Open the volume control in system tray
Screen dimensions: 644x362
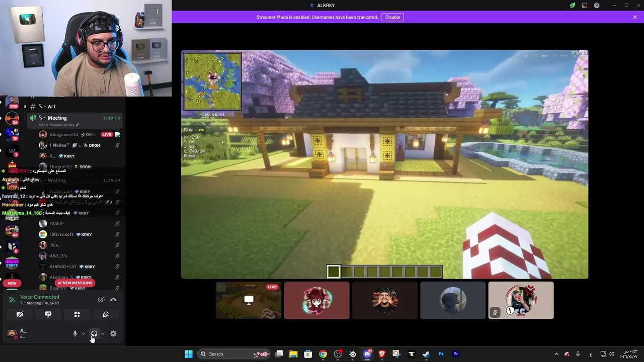pos(612,354)
